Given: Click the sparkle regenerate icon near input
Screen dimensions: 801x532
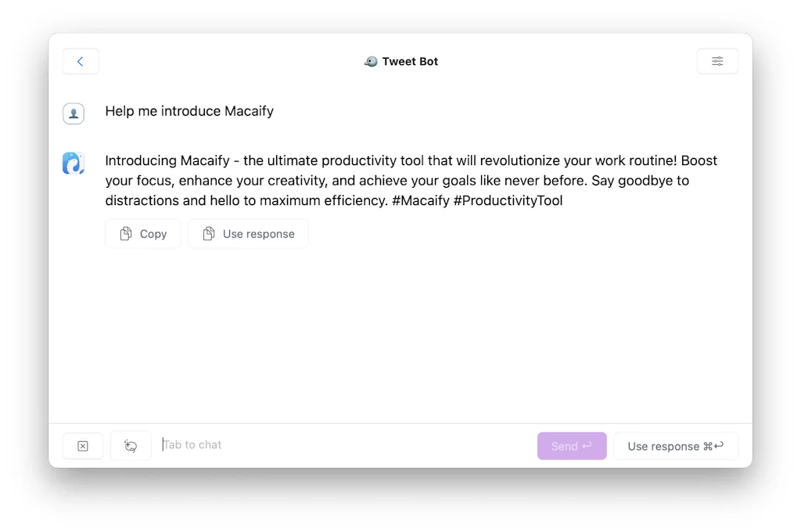Looking at the screenshot, I should (x=131, y=445).
